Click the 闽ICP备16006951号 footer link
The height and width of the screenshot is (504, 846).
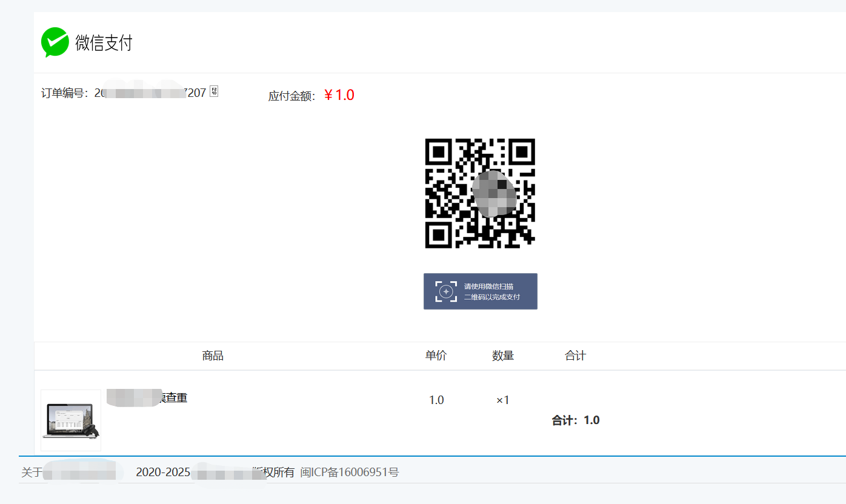click(x=350, y=472)
